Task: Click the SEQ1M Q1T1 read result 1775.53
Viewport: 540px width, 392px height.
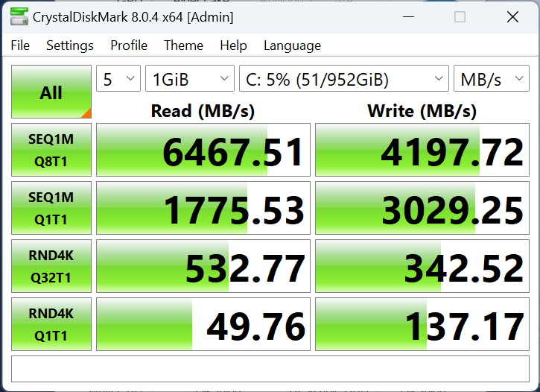Action: coord(203,208)
